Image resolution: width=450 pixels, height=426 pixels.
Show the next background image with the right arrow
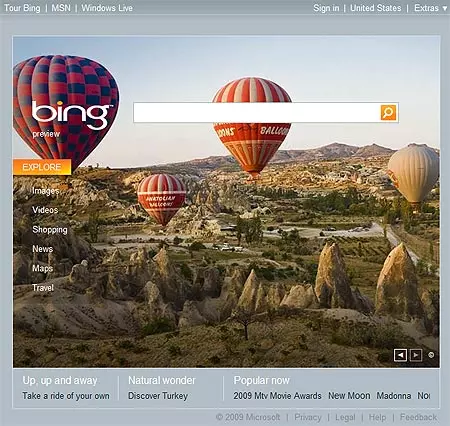click(415, 355)
